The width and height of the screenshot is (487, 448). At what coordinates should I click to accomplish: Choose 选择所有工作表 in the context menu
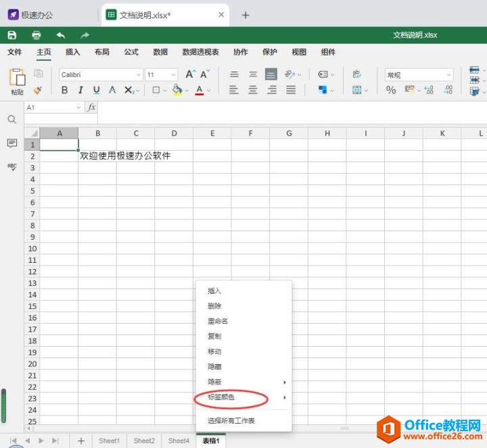click(x=231, y=421)
